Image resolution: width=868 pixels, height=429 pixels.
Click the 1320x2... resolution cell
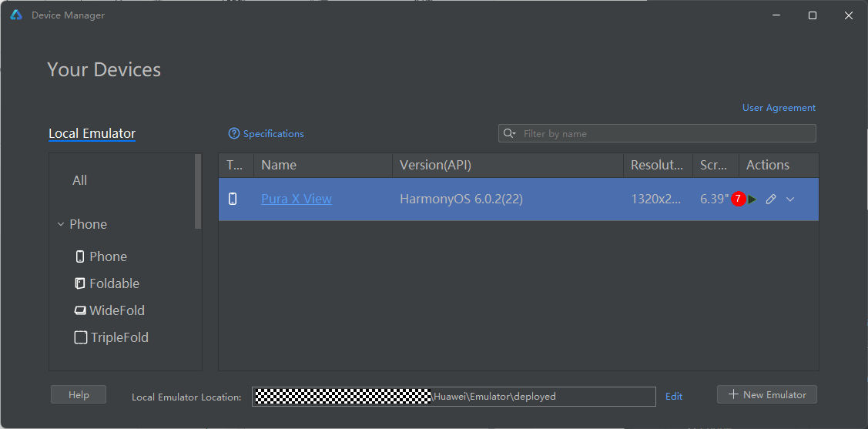tap(656, 199)
